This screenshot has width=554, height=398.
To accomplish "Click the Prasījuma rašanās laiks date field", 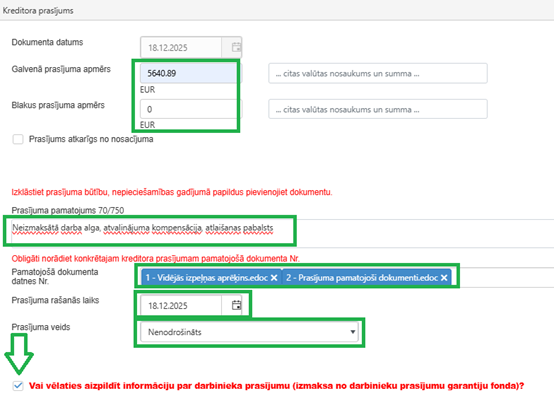I will (x=181, y=305).
